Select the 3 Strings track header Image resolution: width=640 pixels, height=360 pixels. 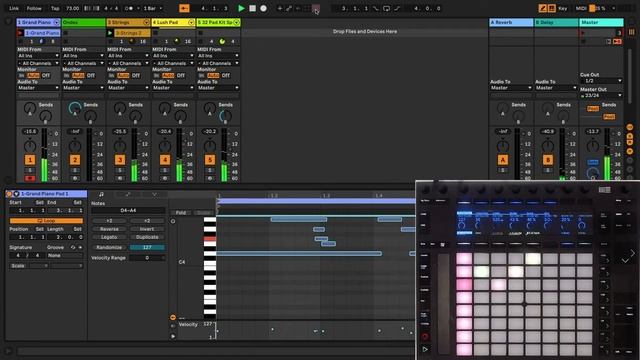(x=128, y=22)
